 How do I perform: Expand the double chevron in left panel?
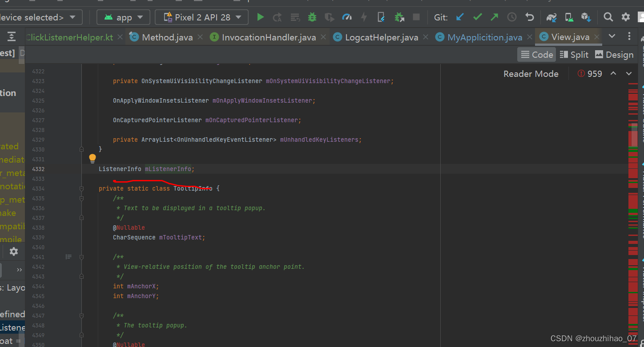pyautogui.click(x=19, y=270)
